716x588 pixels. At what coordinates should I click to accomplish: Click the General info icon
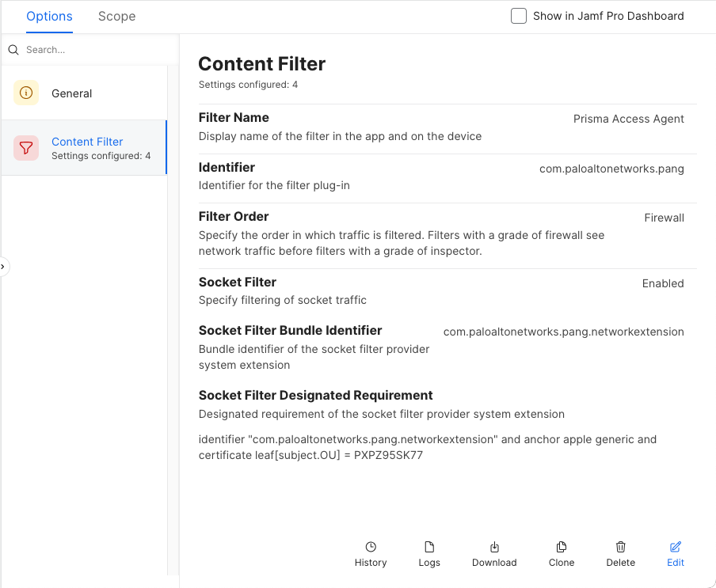pyautogui.click(x=26, y=93)
